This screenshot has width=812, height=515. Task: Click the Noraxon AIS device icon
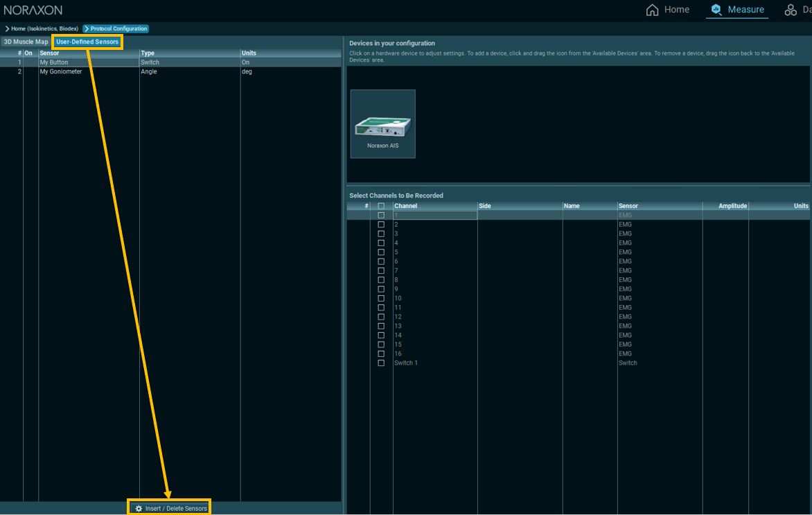pos(382,124)
